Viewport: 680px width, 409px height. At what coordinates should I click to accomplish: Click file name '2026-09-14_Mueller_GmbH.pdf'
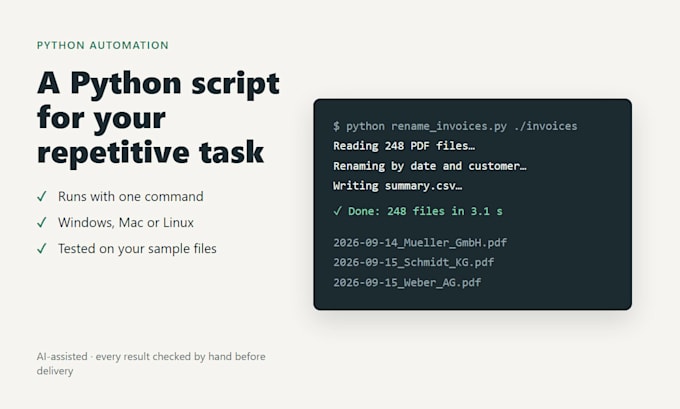pos(420,242)
